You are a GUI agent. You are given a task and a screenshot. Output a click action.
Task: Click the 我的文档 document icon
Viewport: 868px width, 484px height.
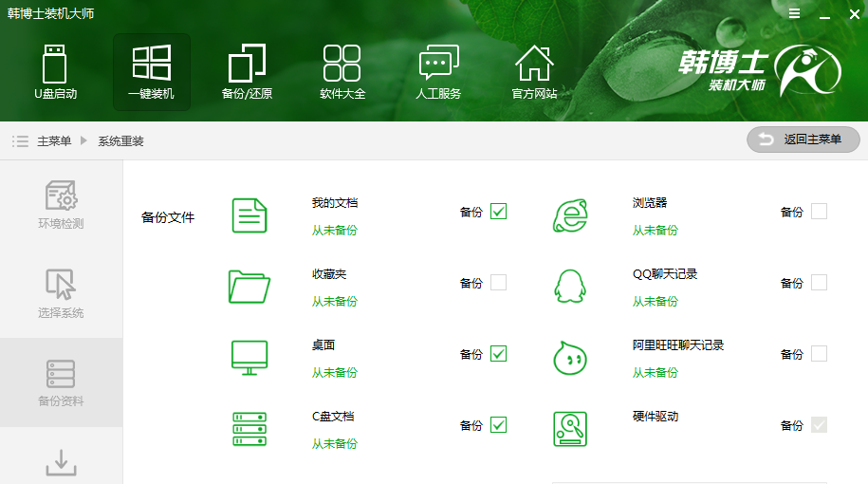(x=249, y=215)
